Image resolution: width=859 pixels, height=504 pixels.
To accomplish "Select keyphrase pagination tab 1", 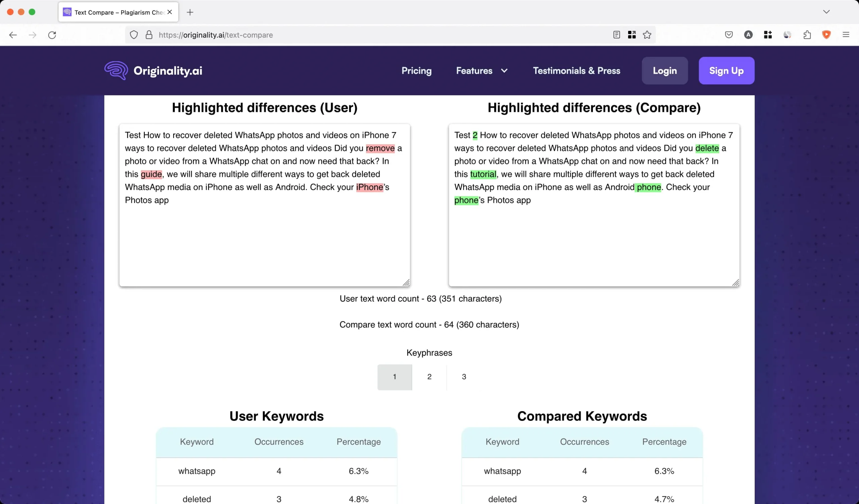I will (394, 376).
